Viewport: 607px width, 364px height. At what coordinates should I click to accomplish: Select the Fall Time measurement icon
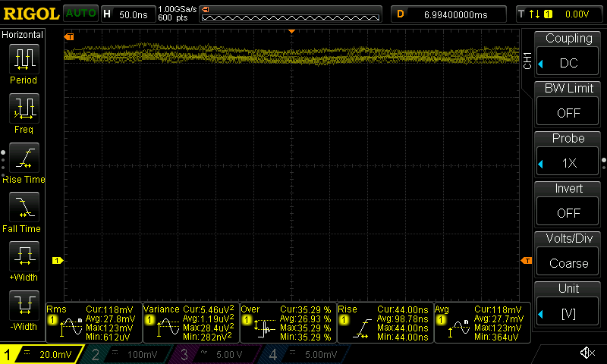(x=24, y=207)
